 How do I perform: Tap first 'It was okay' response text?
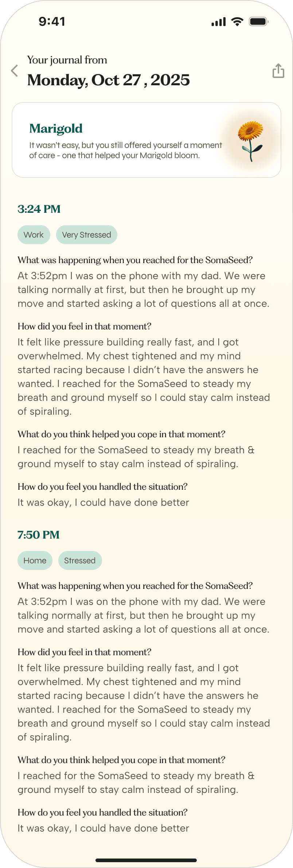pos(103,503)
